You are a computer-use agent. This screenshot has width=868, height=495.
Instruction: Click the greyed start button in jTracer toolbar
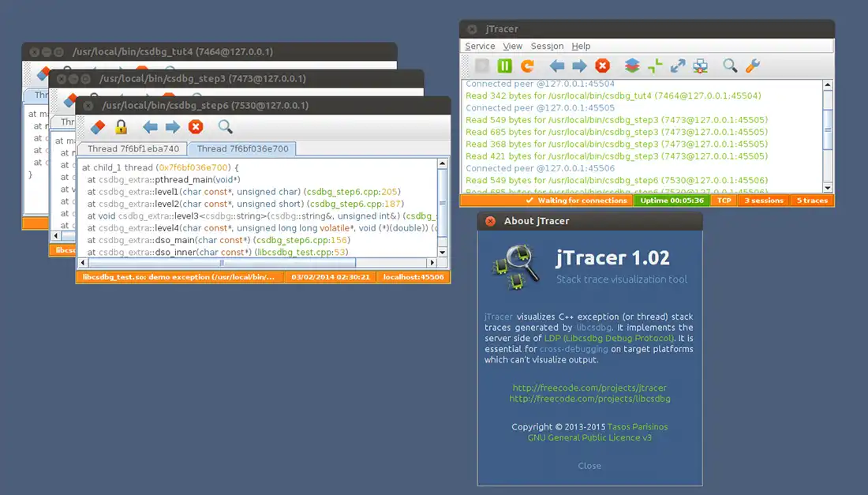pos(482,66)
